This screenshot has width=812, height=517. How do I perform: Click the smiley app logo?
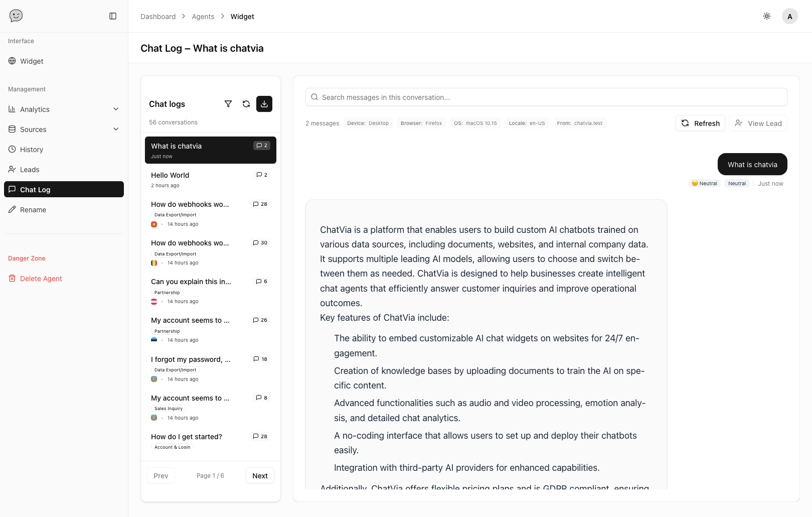[16, 16]
